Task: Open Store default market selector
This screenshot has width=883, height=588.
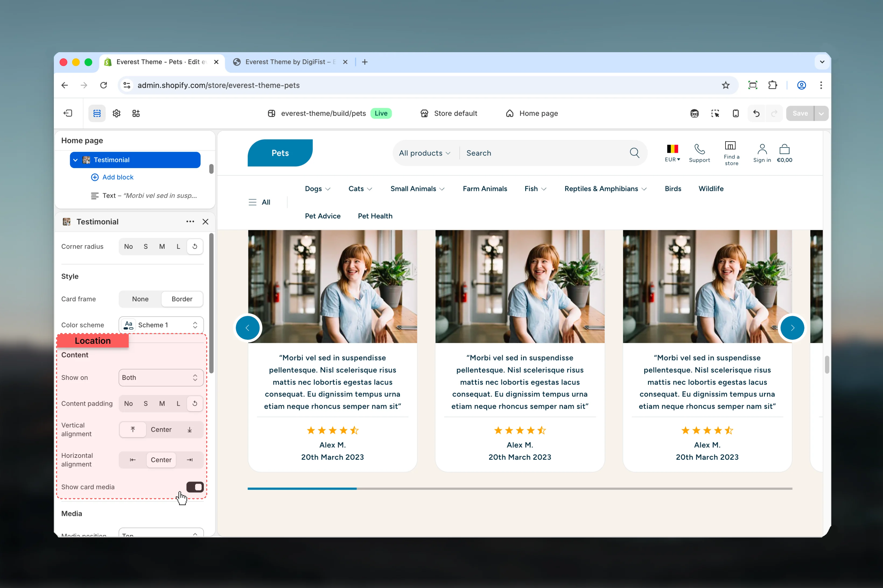Action: click(x=448, y=113)
